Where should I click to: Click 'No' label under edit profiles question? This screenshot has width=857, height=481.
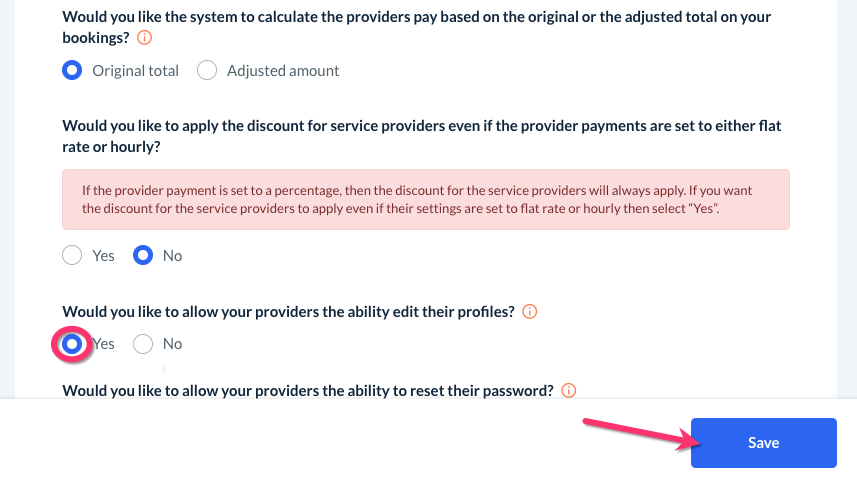coord(172,344)
